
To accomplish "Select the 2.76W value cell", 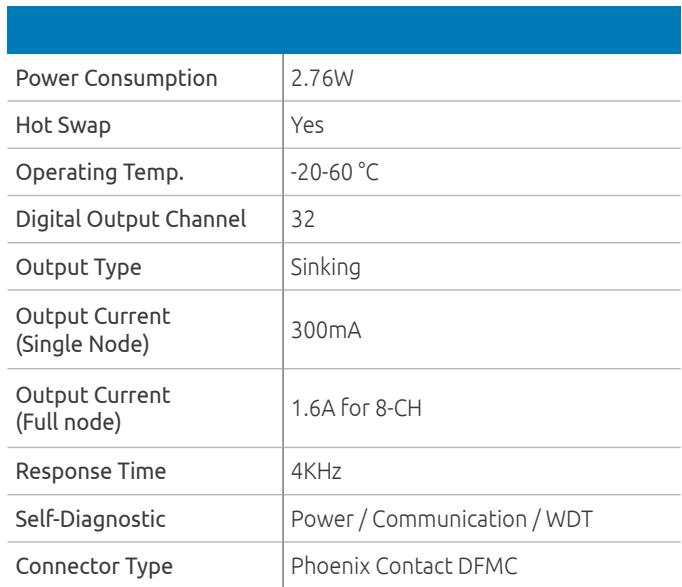I will pyautogui.click(x=322, y=79).
